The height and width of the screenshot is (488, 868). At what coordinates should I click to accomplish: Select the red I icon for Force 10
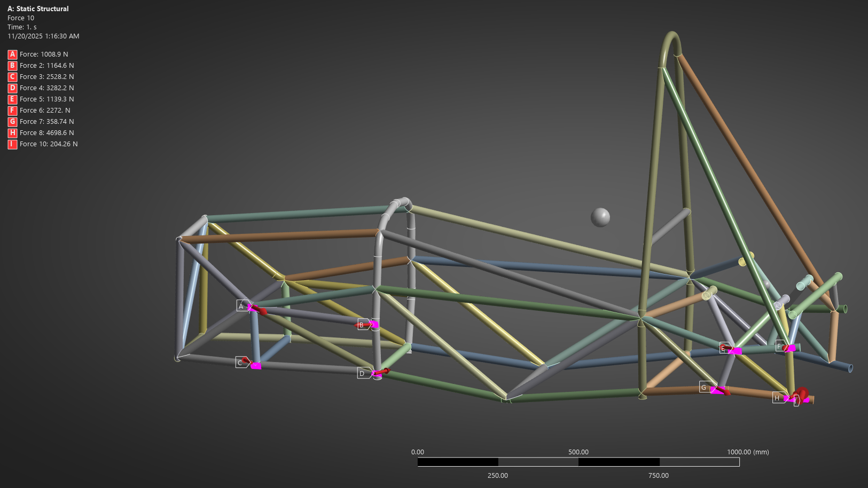tap(12, 144)
